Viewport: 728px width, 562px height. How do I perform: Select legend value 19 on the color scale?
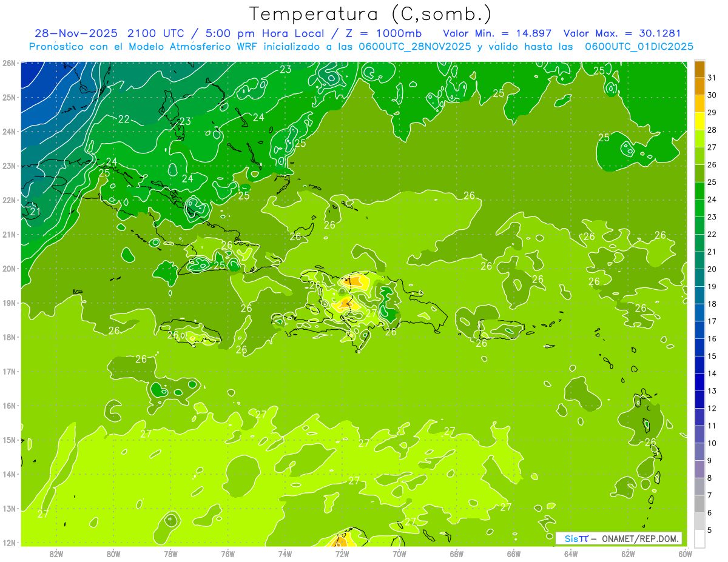[x=712, y=286]
